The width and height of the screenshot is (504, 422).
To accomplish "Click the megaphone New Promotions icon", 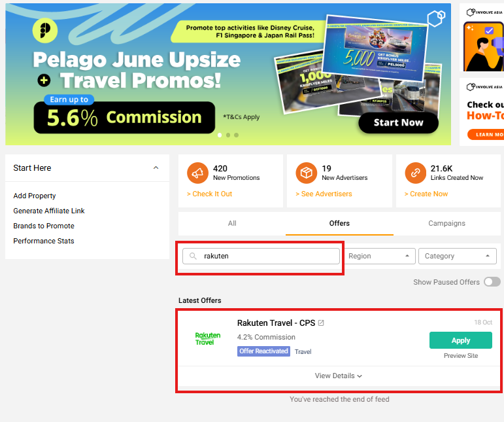I will [x=197, y=173].
